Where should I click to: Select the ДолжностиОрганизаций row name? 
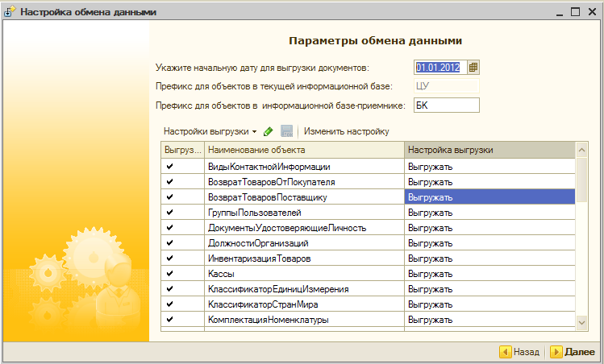point(258,243)
